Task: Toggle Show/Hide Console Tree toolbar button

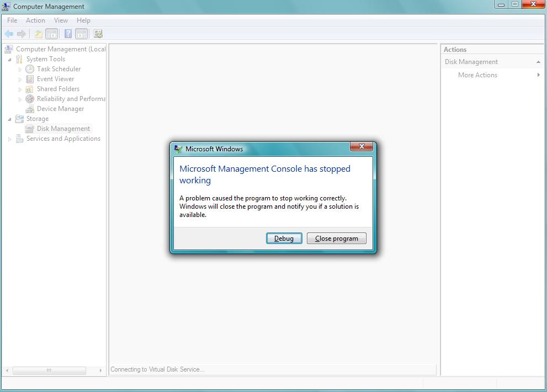Action: click(x=52, y=34)
